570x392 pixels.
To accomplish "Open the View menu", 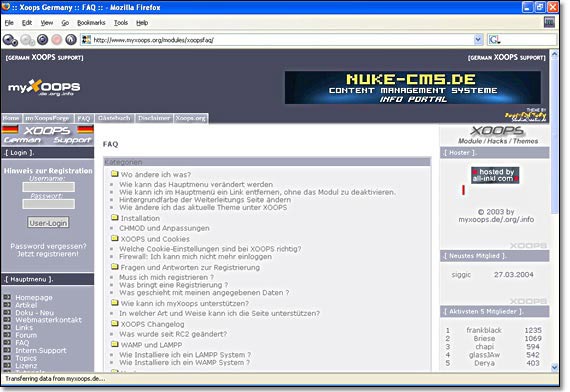I will (x=47, y=23).
